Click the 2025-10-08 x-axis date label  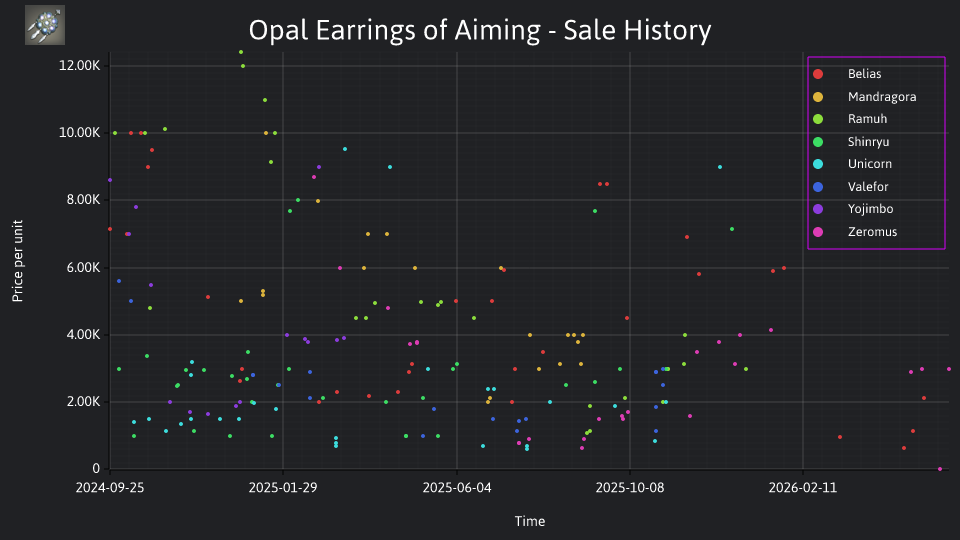coord(629,488)
